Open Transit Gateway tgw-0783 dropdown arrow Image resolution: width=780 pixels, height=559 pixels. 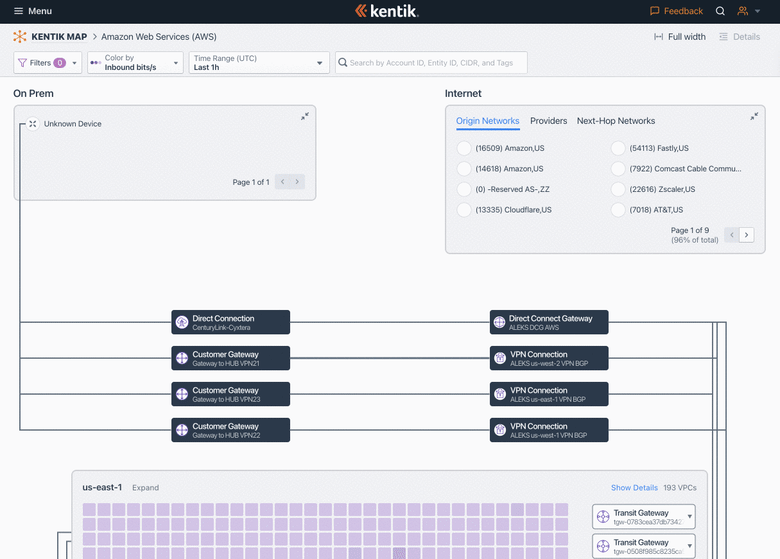(x=689, y=517)
